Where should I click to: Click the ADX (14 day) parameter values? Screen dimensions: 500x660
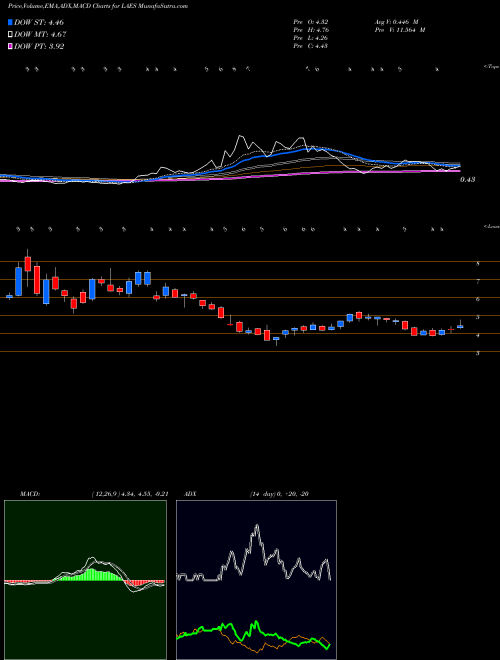(x=278, y=494)
